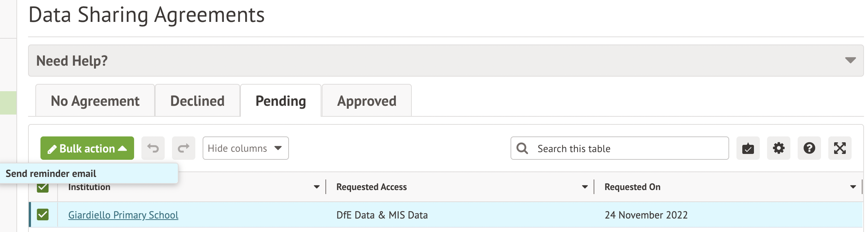Switch to the Approved tab
This screenshot has width=868, height=232.
(x=367, y=101)
